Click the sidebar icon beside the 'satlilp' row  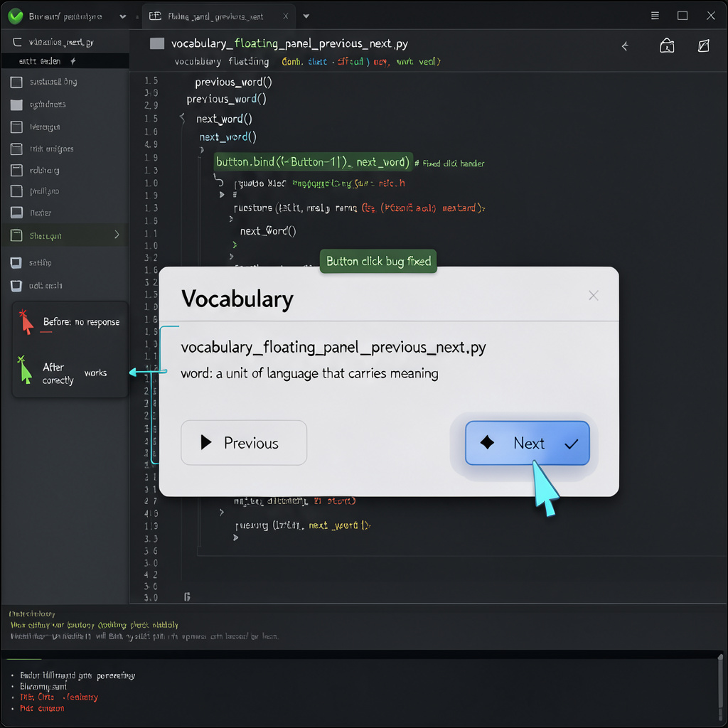16,263
